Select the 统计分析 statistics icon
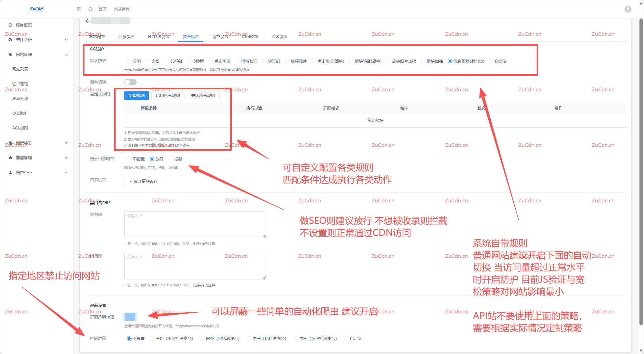644x354 pixels. tap(10, 40)
